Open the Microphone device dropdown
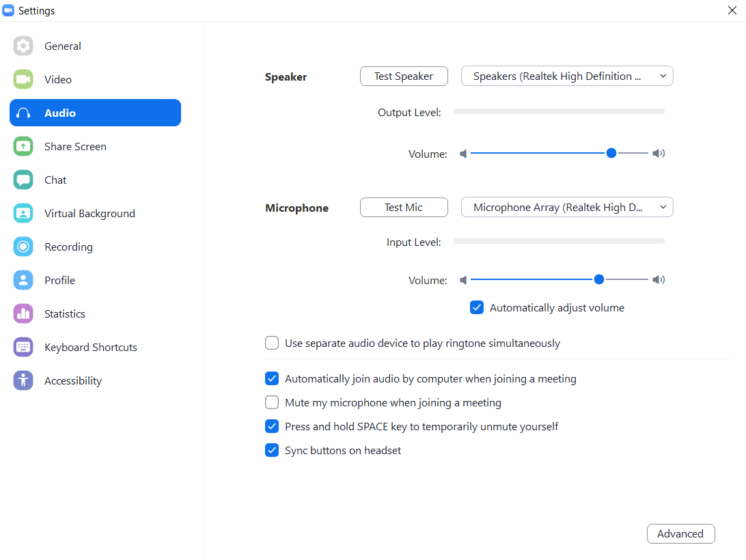The image size is (746, 560). [x=566, y=207]
